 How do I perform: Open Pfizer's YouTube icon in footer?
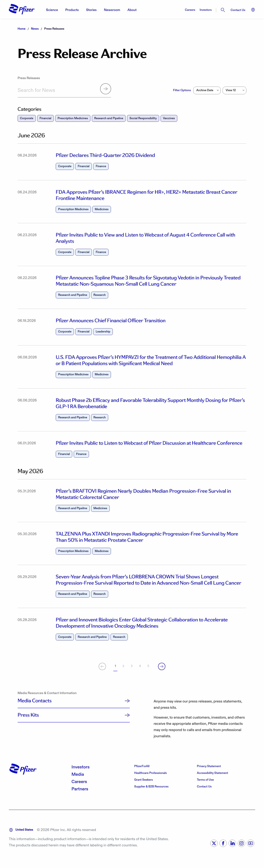250,843
